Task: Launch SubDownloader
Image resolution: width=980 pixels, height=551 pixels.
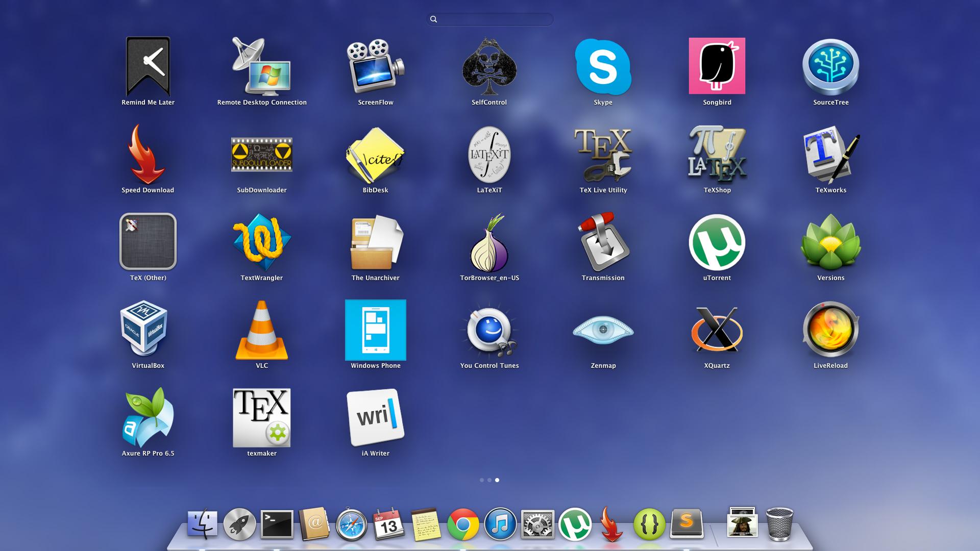Action: tap(262, 154)
